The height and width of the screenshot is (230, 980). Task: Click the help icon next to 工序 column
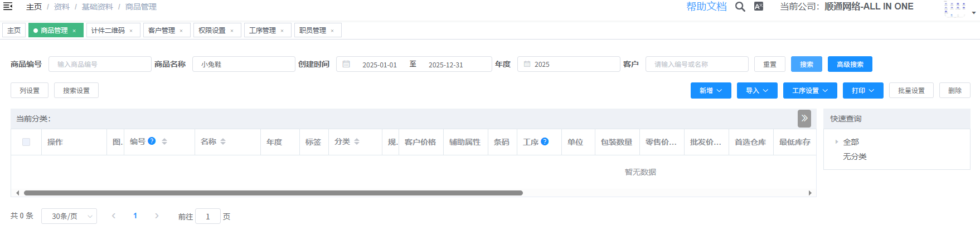[545, 141]
